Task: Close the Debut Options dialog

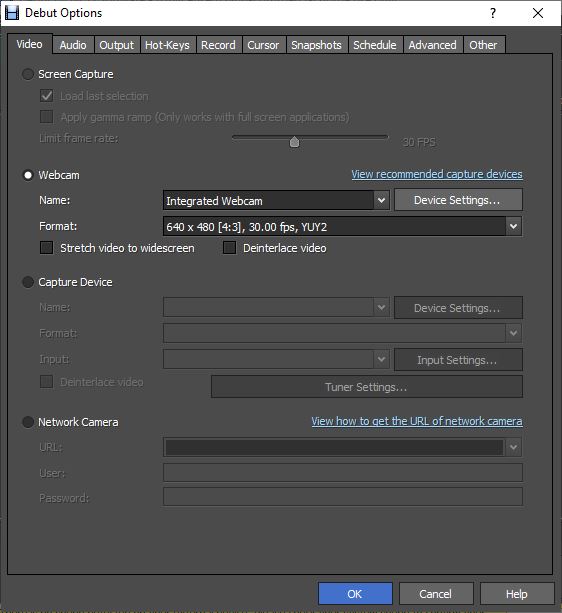Action: click(x=538, y=13)
